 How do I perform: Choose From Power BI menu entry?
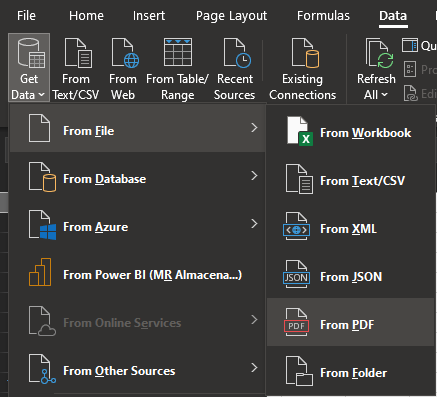tap(137, 275)
